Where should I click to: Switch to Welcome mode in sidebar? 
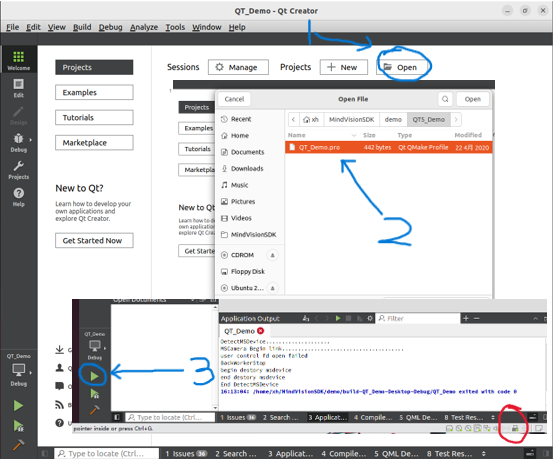pyautogui.click(x=18, y=60)
